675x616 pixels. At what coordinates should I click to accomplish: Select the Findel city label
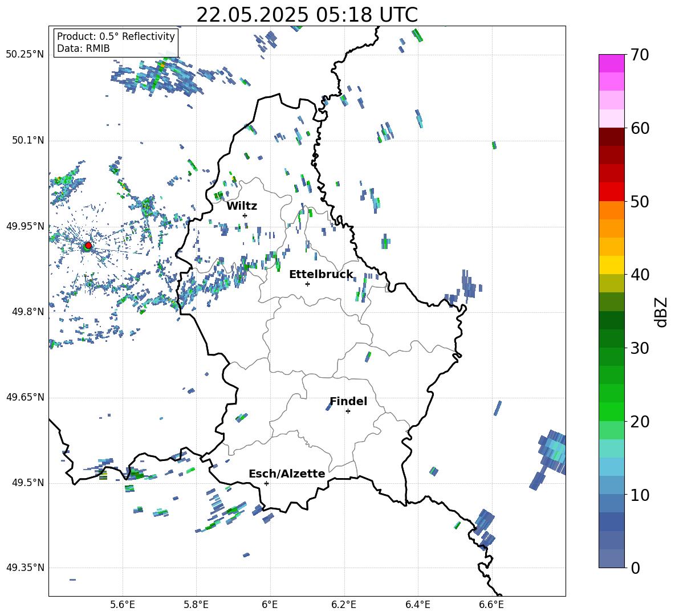pos(348,401)
